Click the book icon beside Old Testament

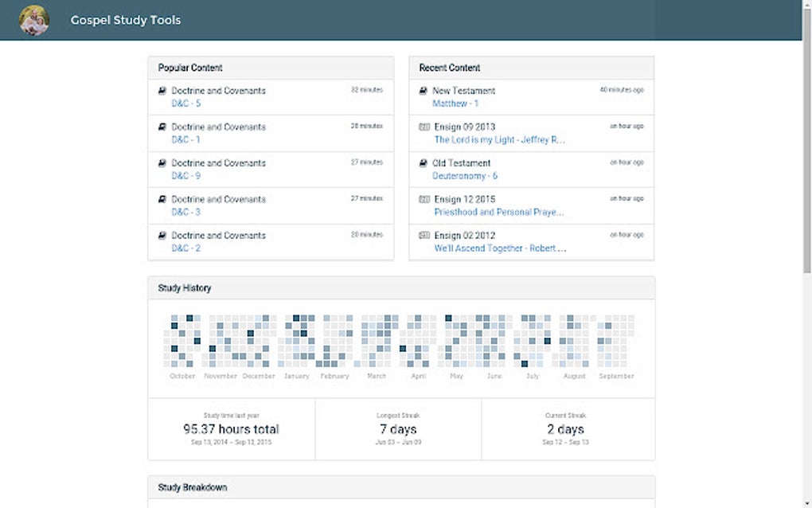tap(424, 163)
